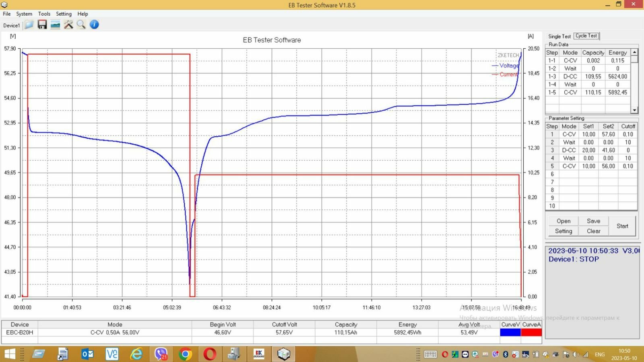Click the red CurveA color swatch

coord(531,333)
